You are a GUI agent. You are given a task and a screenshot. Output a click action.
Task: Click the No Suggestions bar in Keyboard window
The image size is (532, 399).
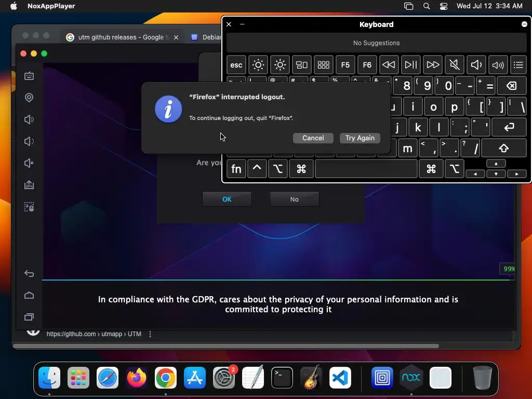point(376,43)
